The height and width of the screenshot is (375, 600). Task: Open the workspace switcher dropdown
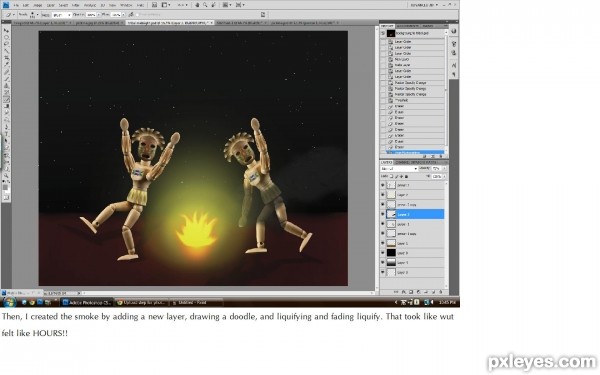424,5
